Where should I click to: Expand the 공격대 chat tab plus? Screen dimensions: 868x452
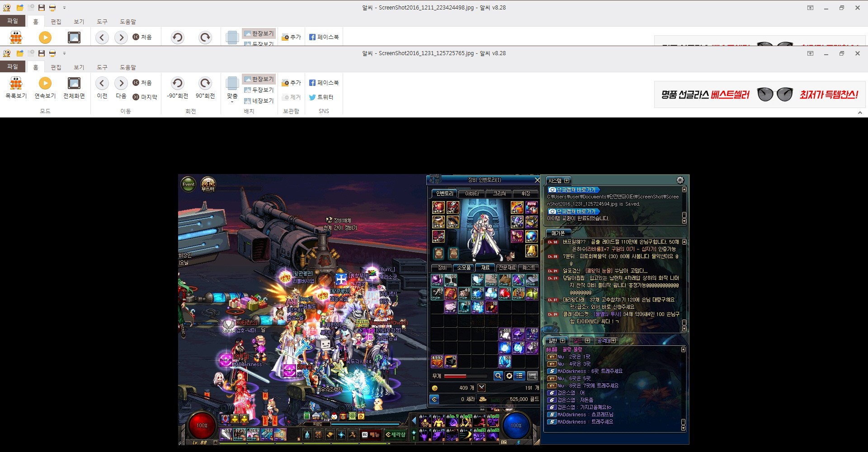pyautogui.click(x=613, y=340)
